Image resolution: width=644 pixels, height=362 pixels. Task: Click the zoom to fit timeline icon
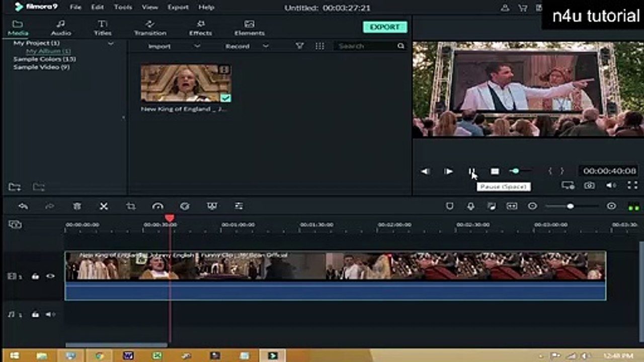tap(512, 206)
